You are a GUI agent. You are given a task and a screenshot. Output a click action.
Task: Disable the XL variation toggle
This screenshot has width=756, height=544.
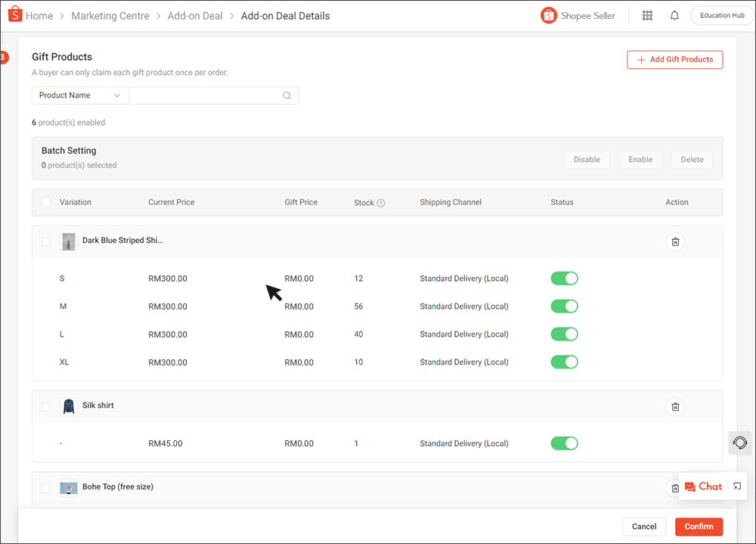click(x=564, y=362)
